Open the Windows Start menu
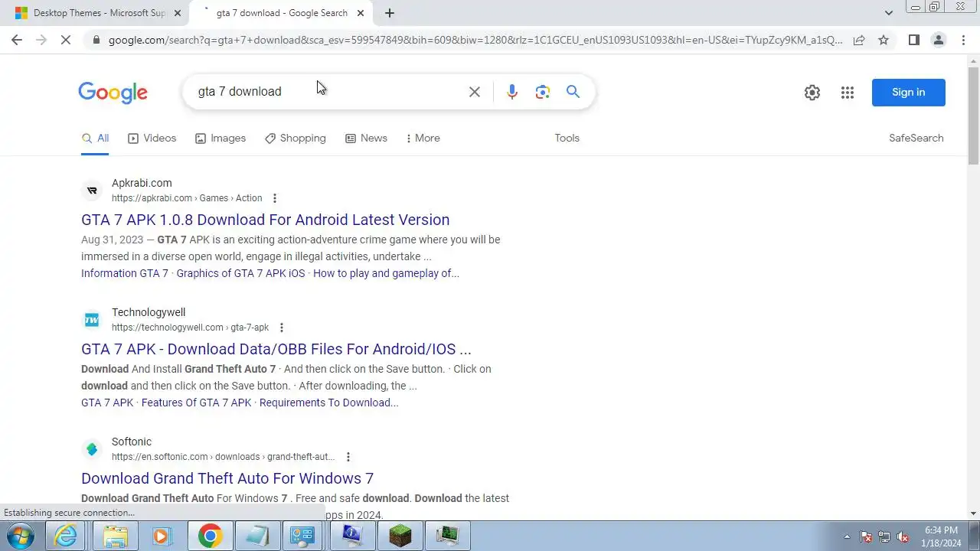 click(21, 536)
